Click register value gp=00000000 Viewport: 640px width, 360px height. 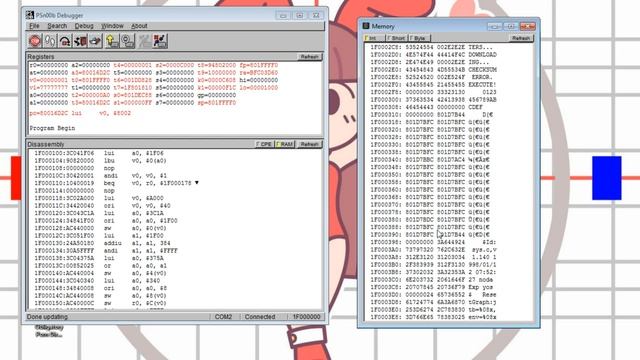(216, 95)
